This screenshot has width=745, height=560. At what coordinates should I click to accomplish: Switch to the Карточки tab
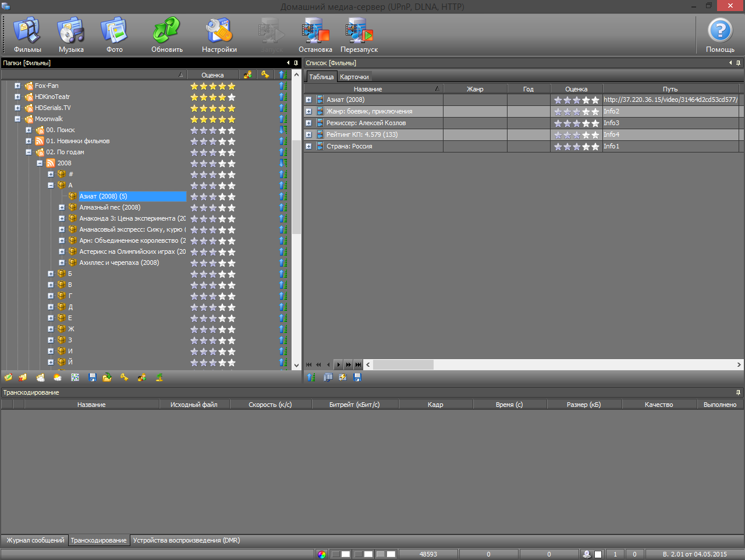coord(354,77)
